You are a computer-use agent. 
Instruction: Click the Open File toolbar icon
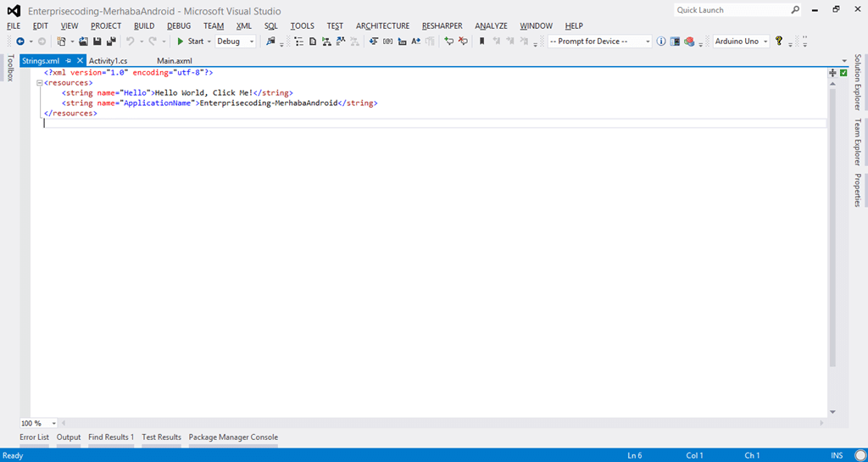coord(84,42)
